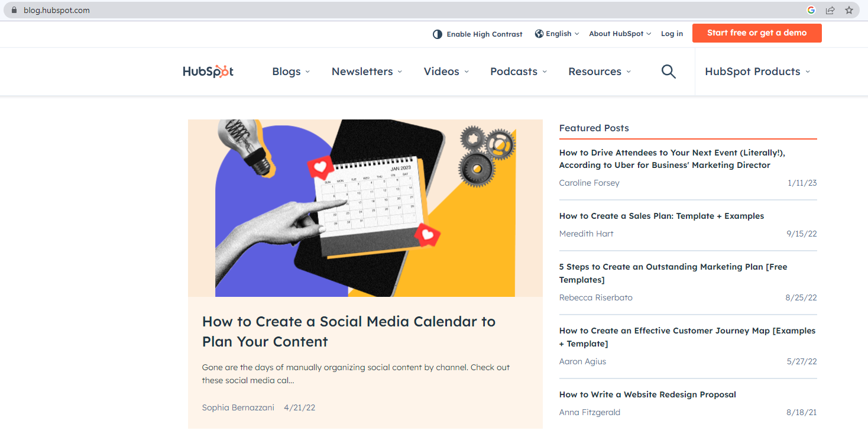Click the Google icon in the address bar
Image resolution: width=868 pixels, height=437 pixels.
(811, 10)
